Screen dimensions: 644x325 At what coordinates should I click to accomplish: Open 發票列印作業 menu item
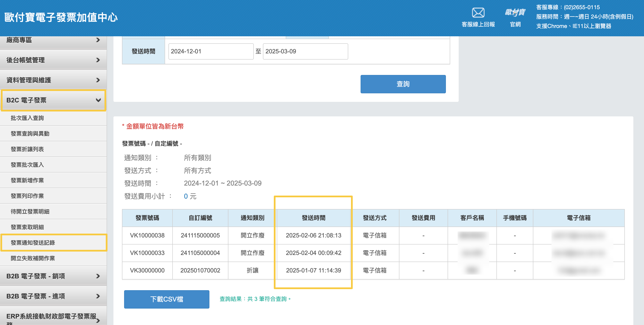53,196
